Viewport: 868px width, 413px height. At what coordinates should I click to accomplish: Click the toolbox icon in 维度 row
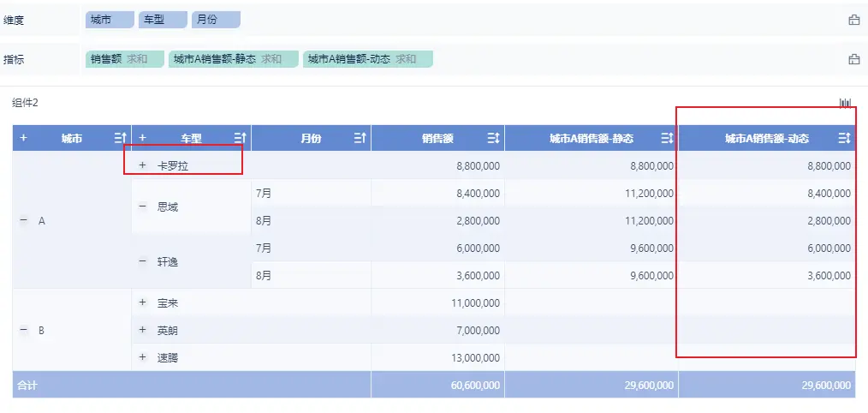click(854, 20)
